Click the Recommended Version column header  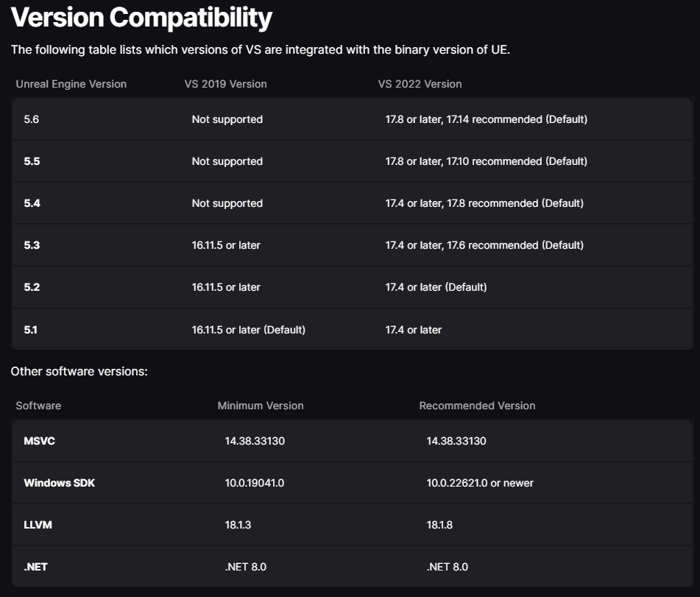[x=477, y=406]
